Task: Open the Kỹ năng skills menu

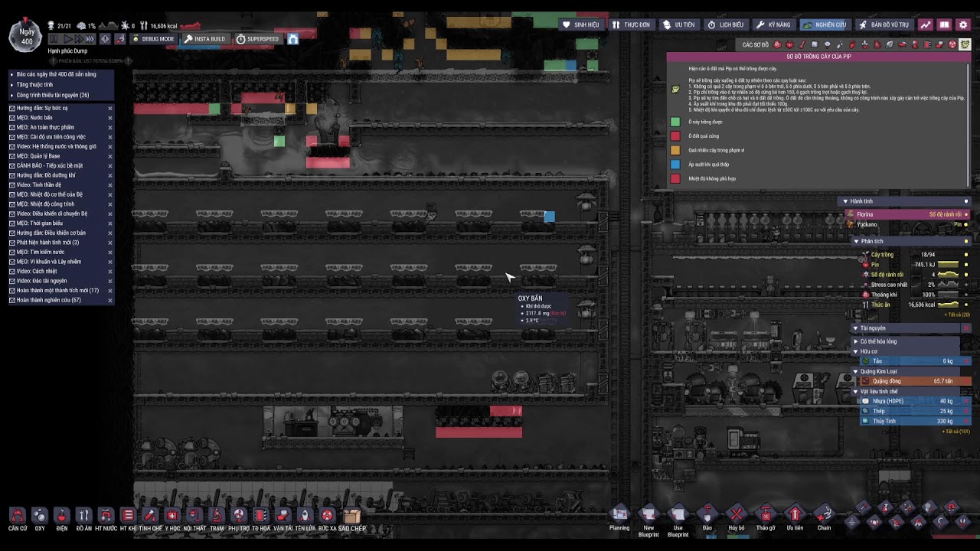Action: tap(773, 24)
